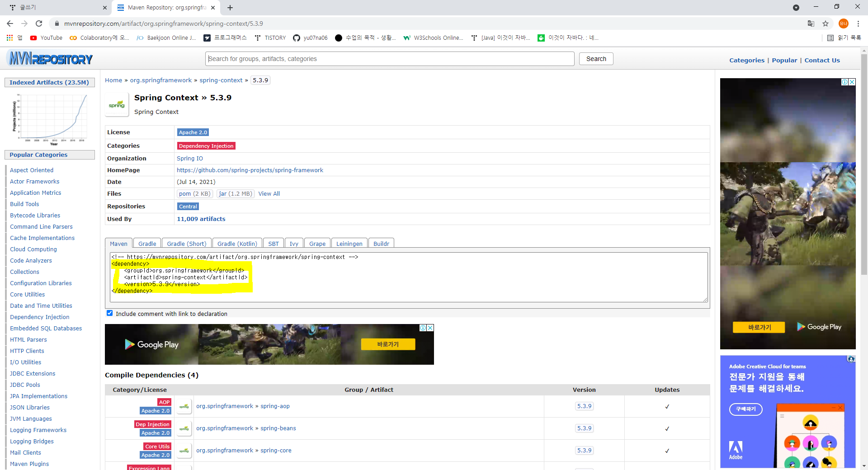Screen dimensions: 868x470
Task: Open org.springframework breadcrumb link
Action: tap(161, 80)
